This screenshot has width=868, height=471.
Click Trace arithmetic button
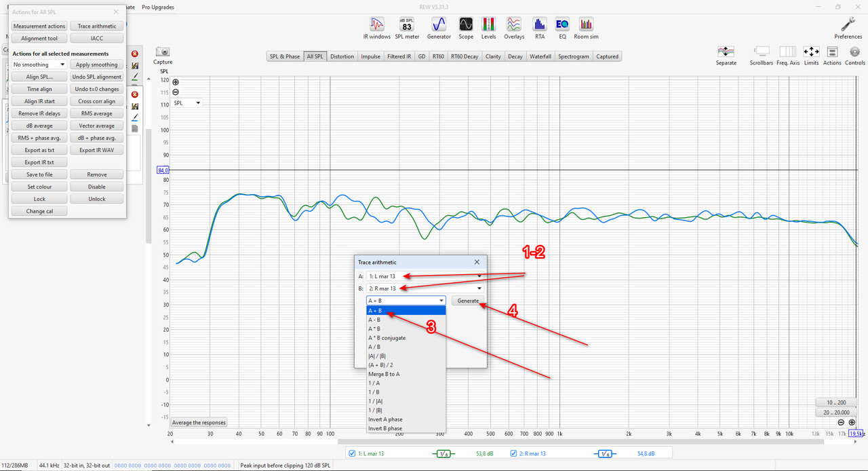pos(97,26)
